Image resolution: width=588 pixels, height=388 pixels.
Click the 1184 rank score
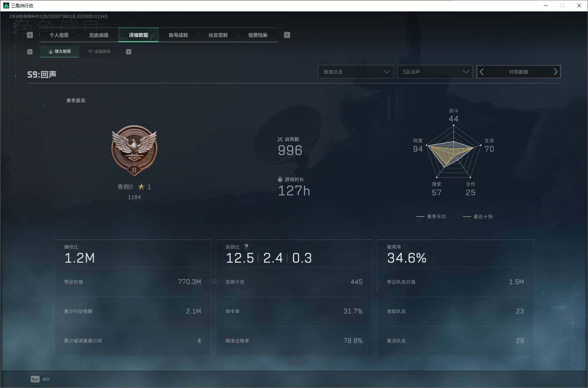[134, 197]
